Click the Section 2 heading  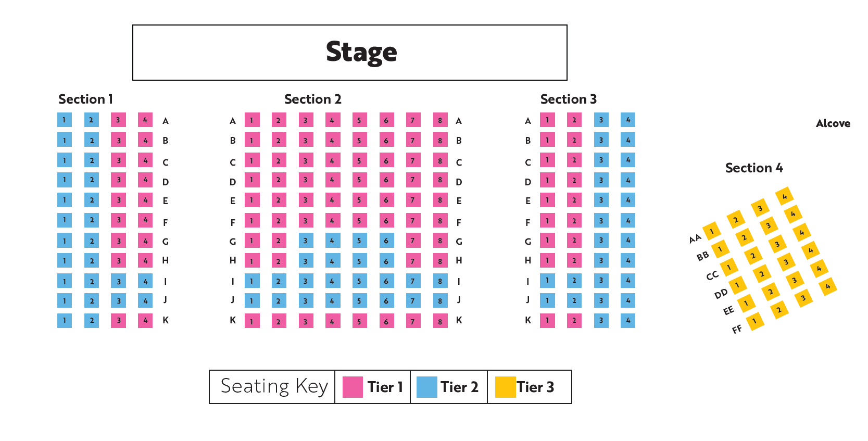point(312,99)
